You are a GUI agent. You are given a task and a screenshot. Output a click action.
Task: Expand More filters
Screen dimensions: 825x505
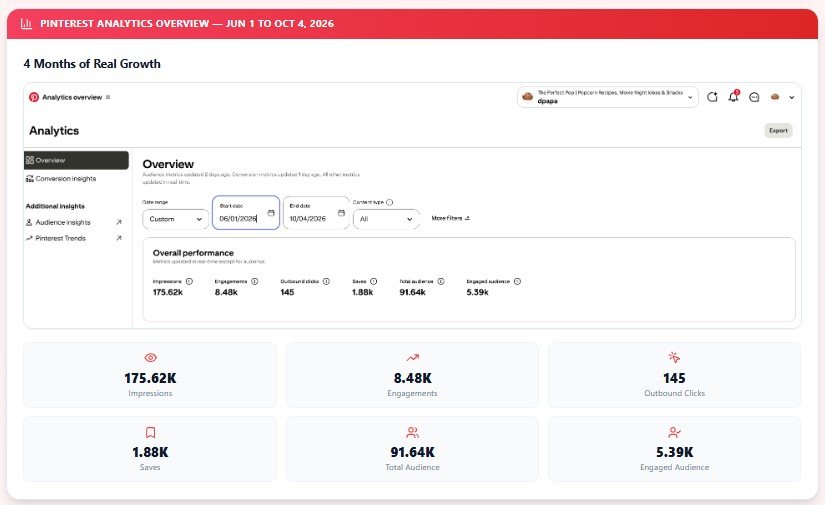(450, 218)
